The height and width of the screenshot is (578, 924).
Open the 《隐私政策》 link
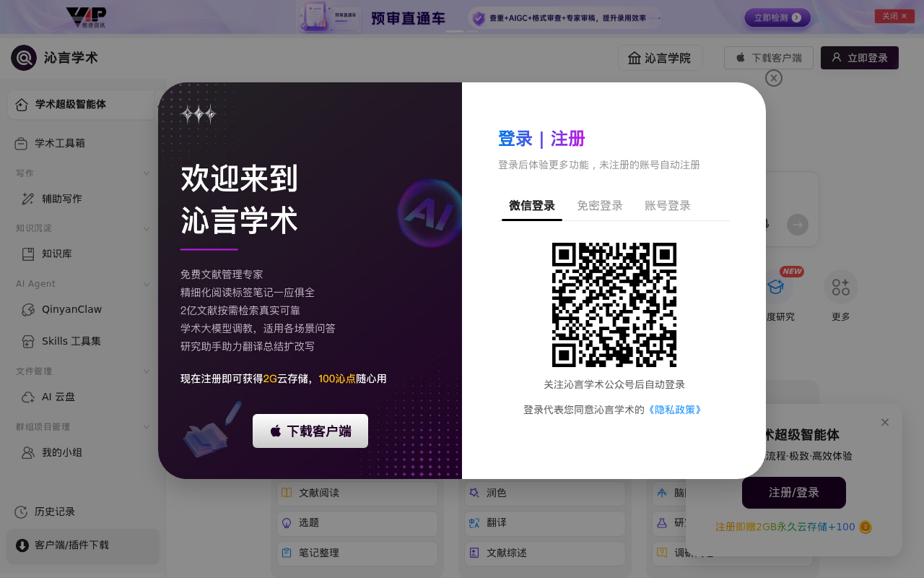pyautogui.click(x=675, y=410)
